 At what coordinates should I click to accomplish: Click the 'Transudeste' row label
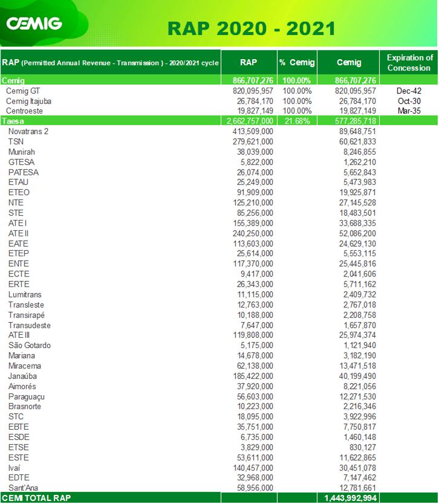[30, 326]
